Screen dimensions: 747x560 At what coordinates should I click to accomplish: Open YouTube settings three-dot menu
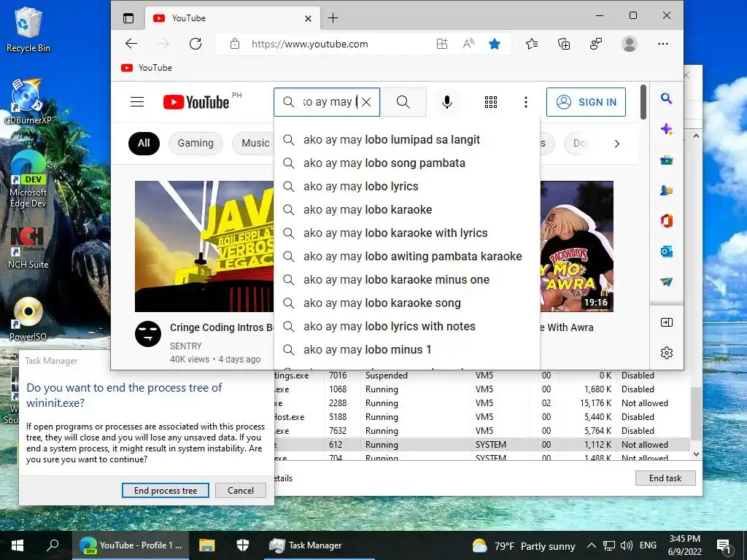525,102
